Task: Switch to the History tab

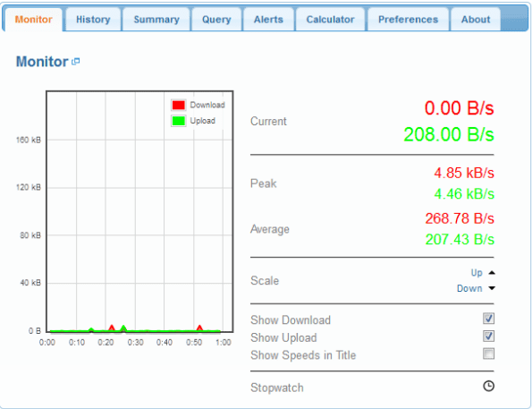Action: point(93,20)
